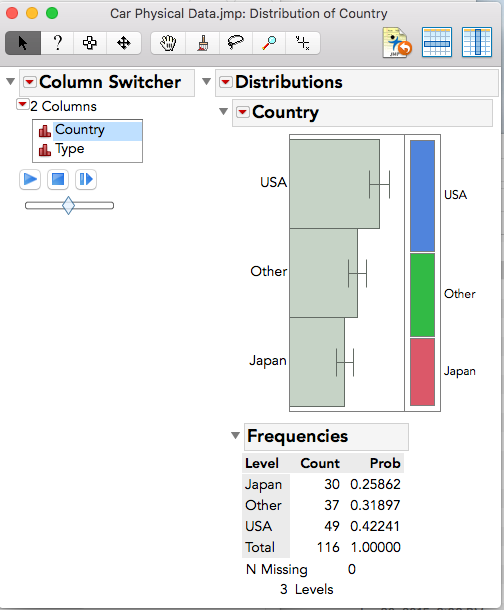Viewport: 504px width, 610px height.
Task: Select the grabber hand tool
Action: click(x=168, y=43)
